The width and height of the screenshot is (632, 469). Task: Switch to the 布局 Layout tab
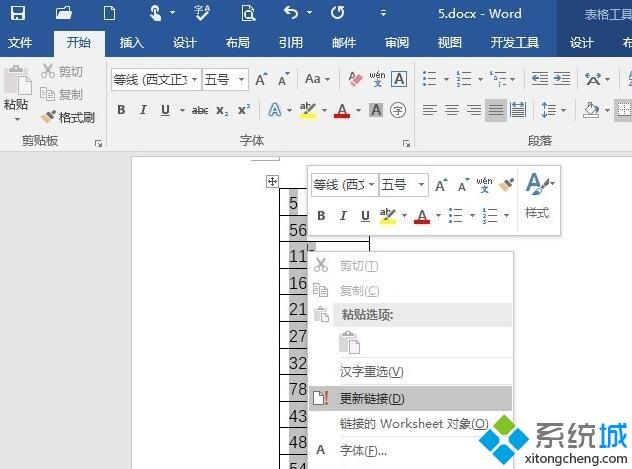(x=237, y=42)
